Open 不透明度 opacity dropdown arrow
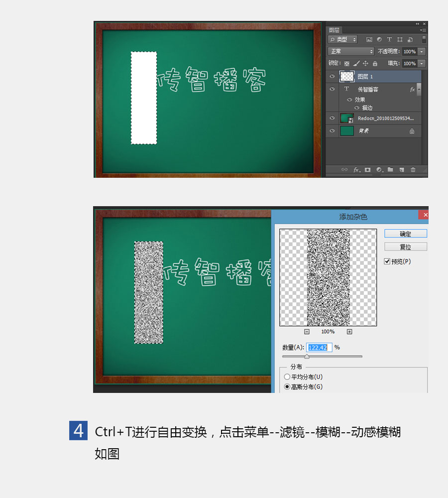The width and height of the screenshot is (448, 498). coord(422,51)
